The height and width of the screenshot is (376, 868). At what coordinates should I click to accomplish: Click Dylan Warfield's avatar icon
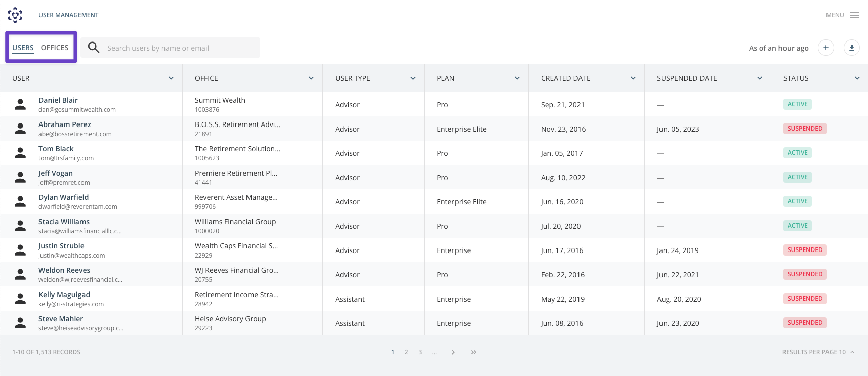click(x=20, y=201)
